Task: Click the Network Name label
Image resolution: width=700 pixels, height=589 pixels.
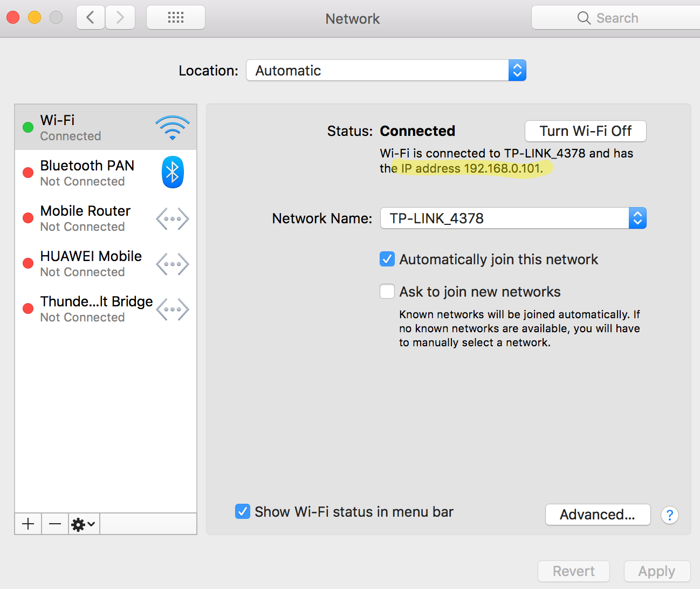Action: tap(322, 218)
